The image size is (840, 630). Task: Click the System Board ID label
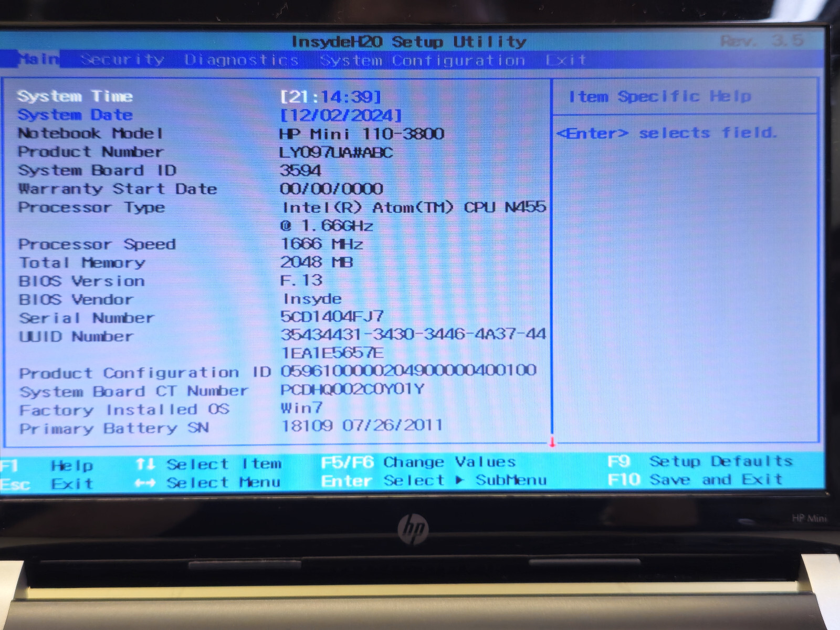pos(97,170)
